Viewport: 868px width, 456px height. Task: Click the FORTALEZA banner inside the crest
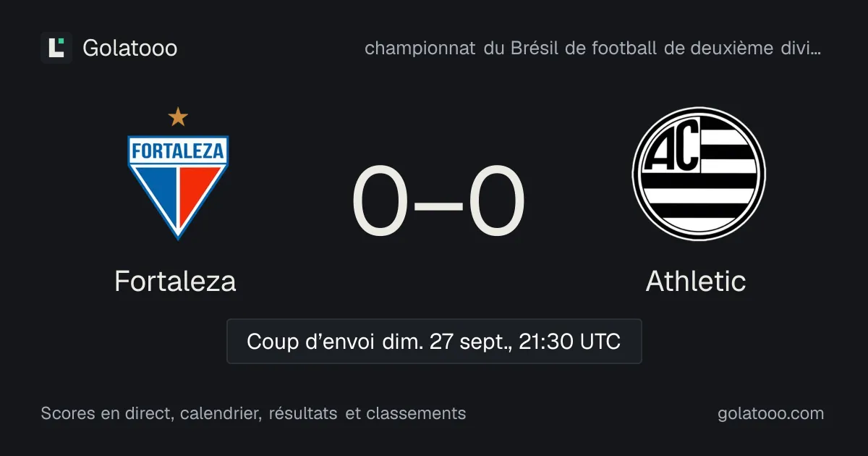coord(178,152)
